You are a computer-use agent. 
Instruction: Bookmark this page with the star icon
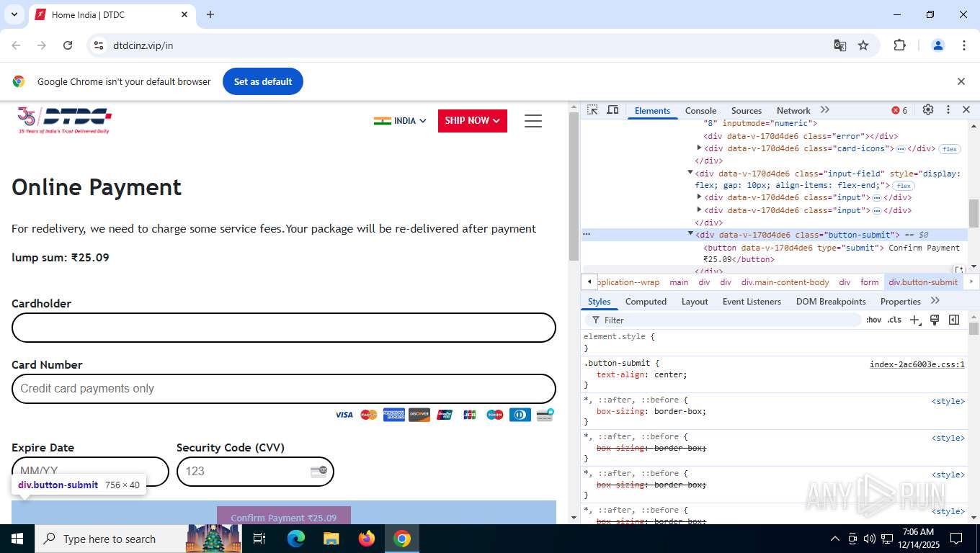863,45
